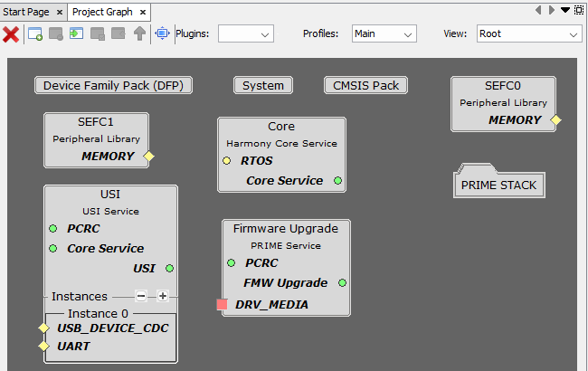The width and height of the screenshot is (588, 371).
Task: Click green FMW Upgrade connector dot
Action: coord(342,283)
